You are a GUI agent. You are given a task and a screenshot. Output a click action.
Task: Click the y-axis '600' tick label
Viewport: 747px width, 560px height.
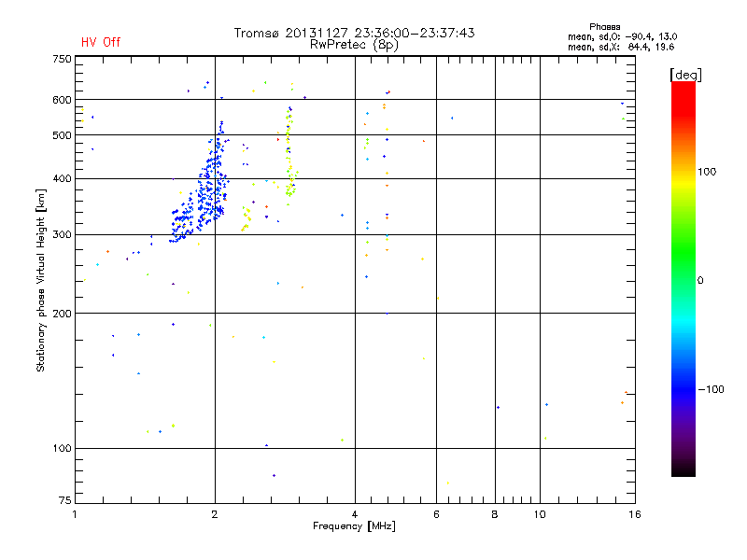tap(62, 100)
